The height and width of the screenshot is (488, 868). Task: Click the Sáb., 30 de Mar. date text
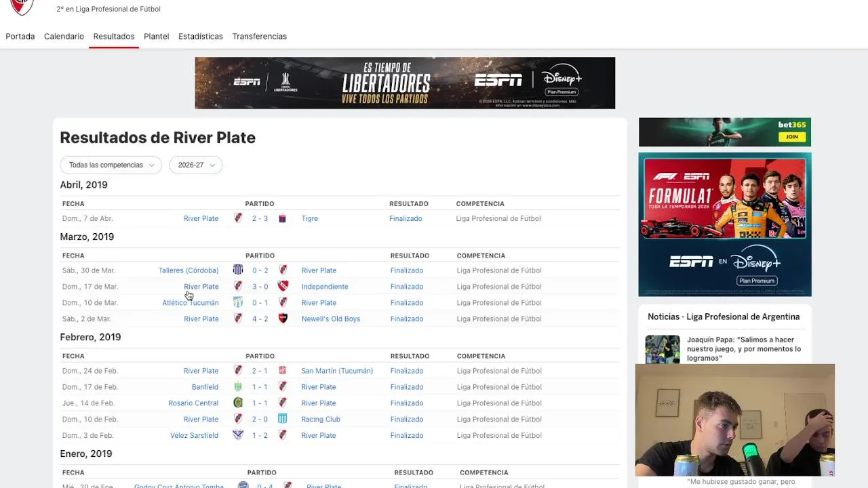click(89, 270)
